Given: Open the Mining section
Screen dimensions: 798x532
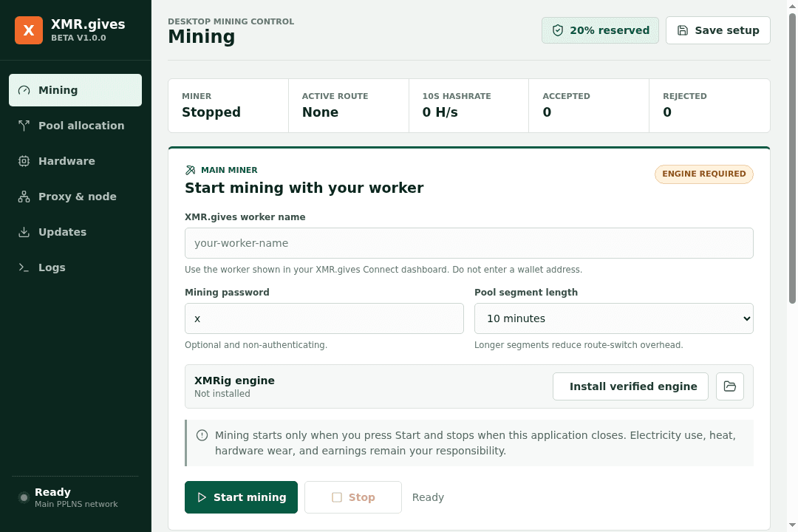Looking at the screenshot, I should coord(75,90).
